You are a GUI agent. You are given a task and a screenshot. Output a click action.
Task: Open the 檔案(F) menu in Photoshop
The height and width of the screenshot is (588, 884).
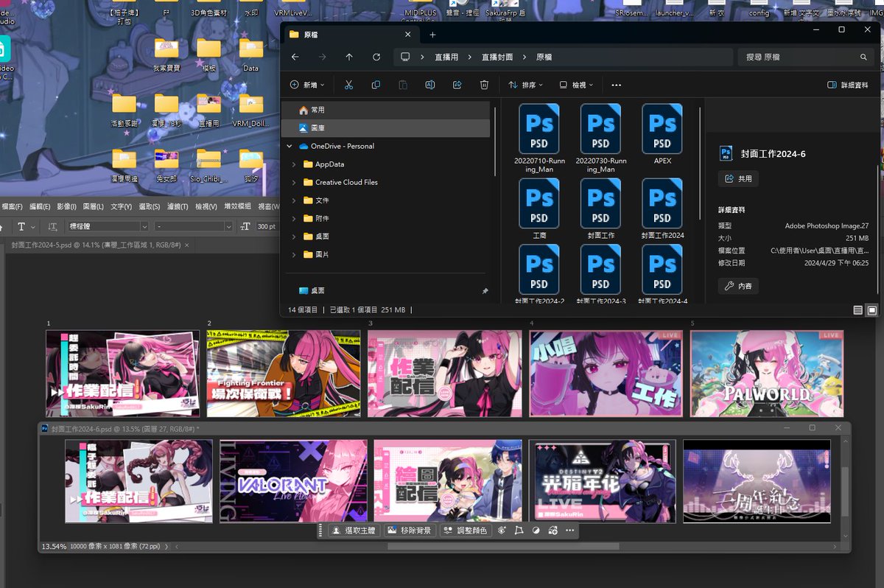click(13, 206)
